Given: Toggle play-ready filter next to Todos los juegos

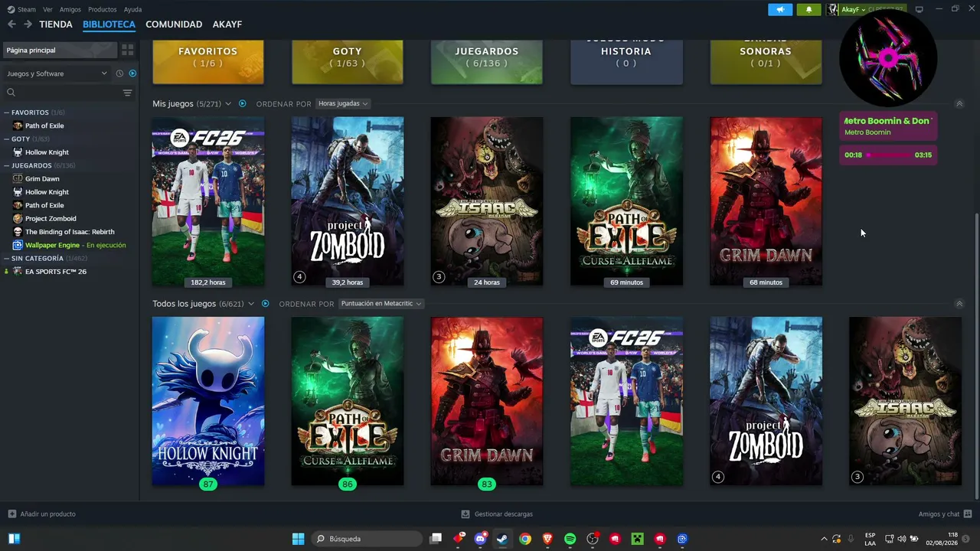Looking at the screenshot, I should coord(266,304).
